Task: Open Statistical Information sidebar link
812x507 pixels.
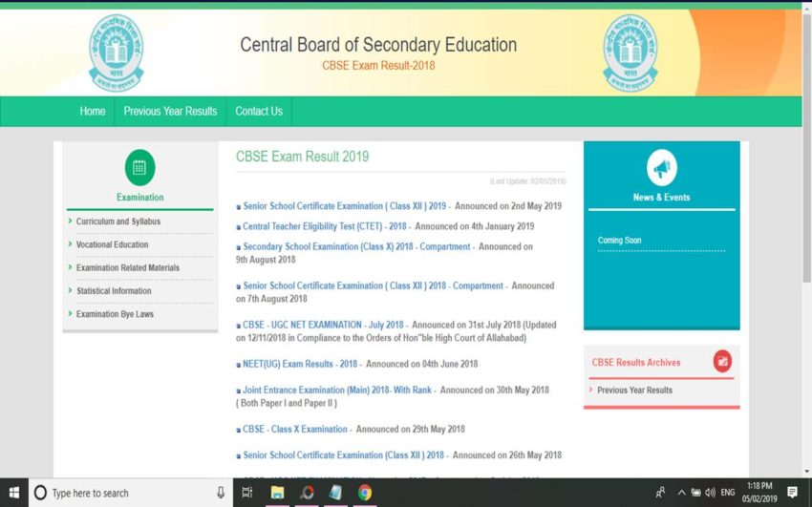Action: (114, 291)
